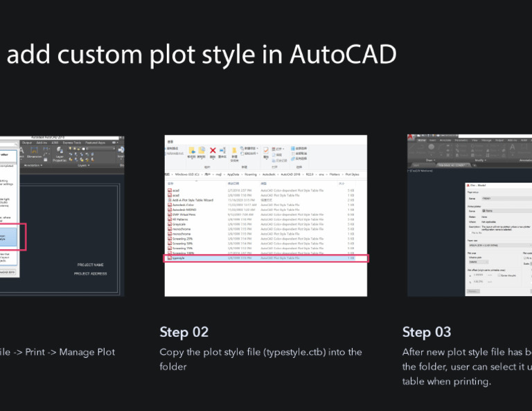This screenshot has height=411, width=532.
Task: Switch to the Output ribbon tab in Step 01 image
Action: pos(27,143)
